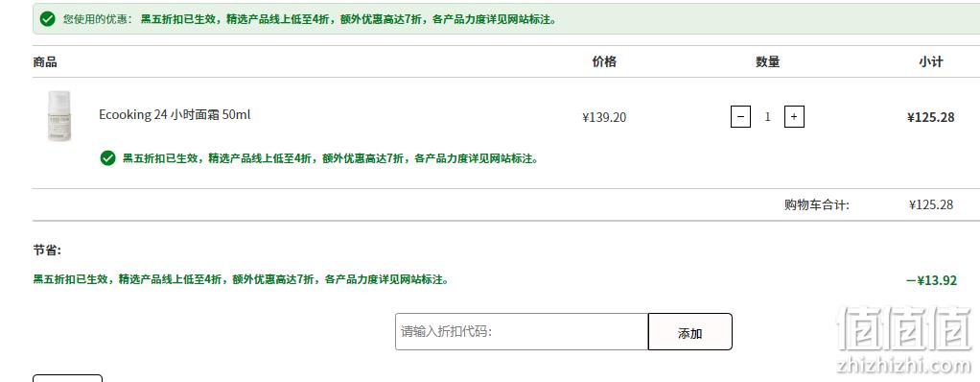The image size is (980, 382).
Task: Open the Ecooking 24 小时面霜 50ml product link
Action: point(175,115)
